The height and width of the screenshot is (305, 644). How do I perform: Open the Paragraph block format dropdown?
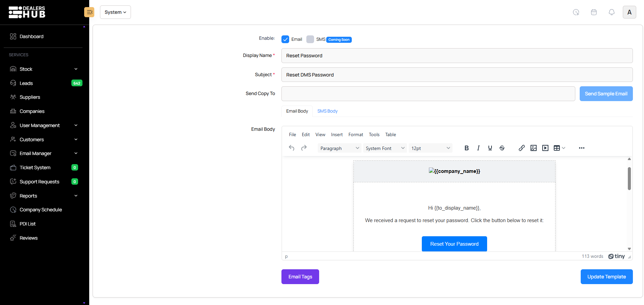(x=339, y=148)
